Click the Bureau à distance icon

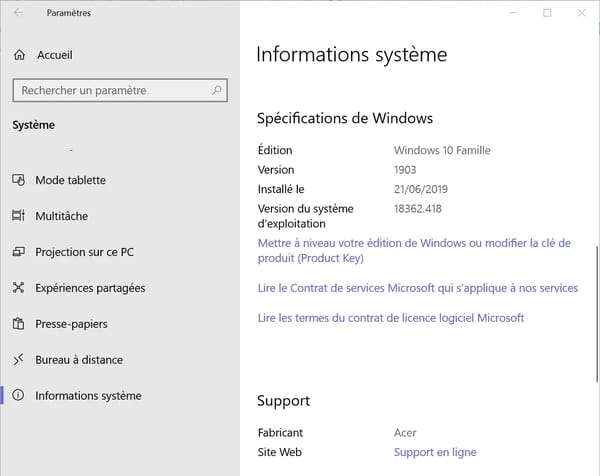[x=18, y=360]
